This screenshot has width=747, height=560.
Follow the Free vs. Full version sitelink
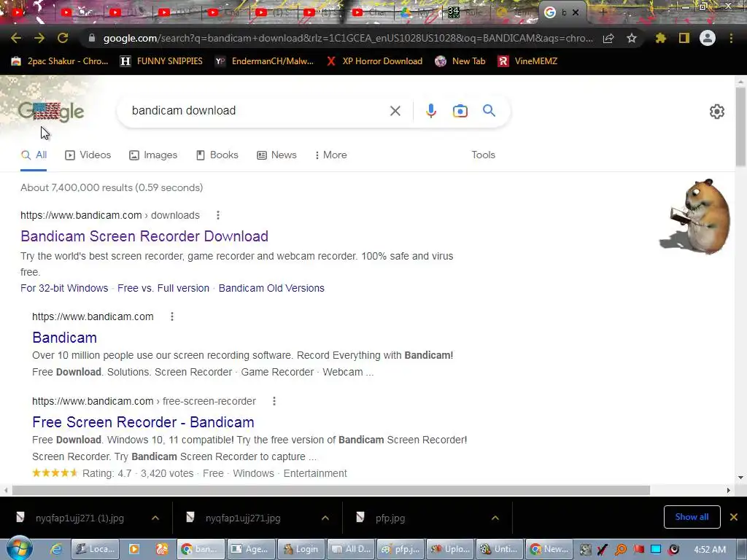pyautogui.click(x=163, y=288)
